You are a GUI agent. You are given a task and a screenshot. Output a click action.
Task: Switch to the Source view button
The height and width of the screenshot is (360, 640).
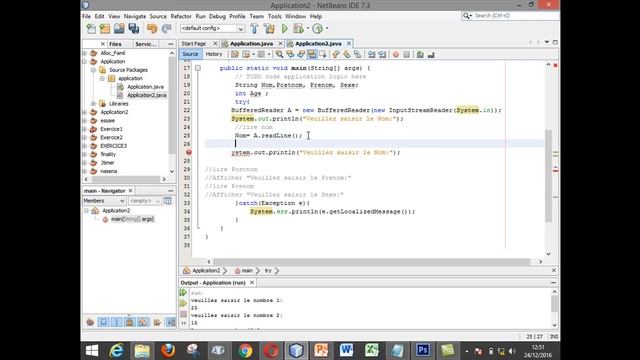click(190, 54)
